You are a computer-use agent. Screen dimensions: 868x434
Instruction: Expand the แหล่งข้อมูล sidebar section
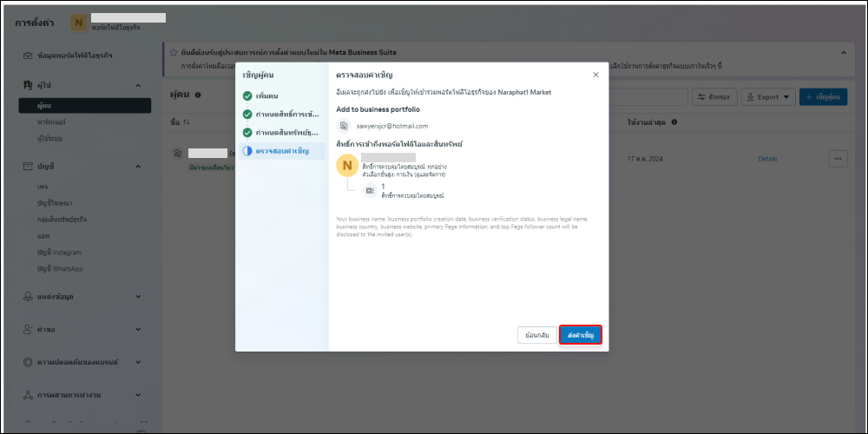138,297
